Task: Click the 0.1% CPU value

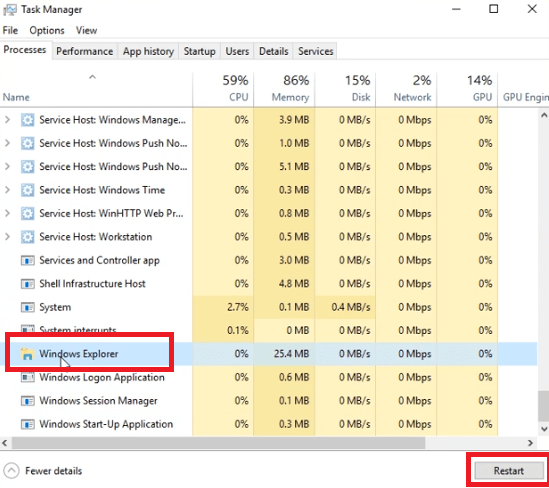Action: point(238,330)
